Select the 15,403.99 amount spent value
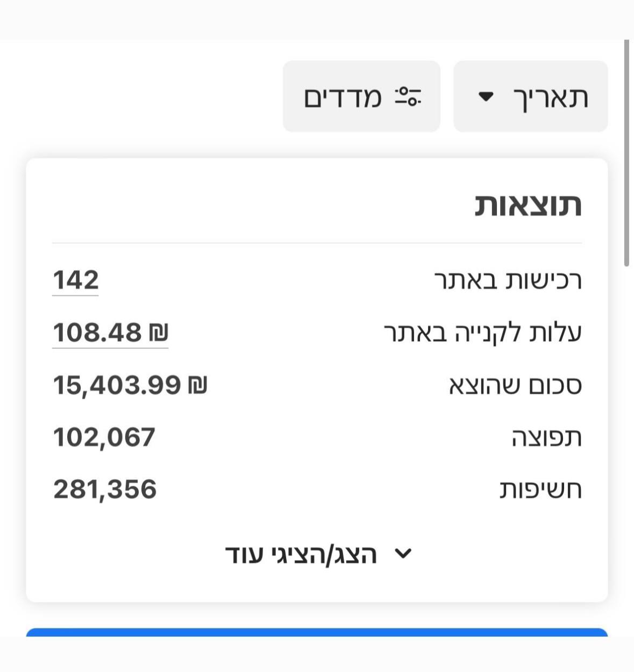634x672 pixels. pyautogui.click(x=117, y=385)
